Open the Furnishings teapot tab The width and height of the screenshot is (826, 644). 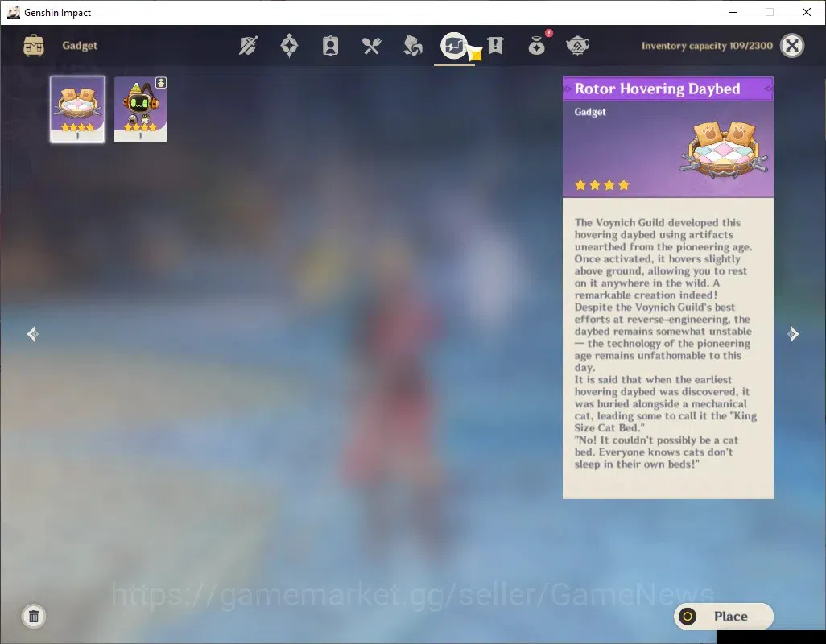pyautogui.click(x=577, y=46)
